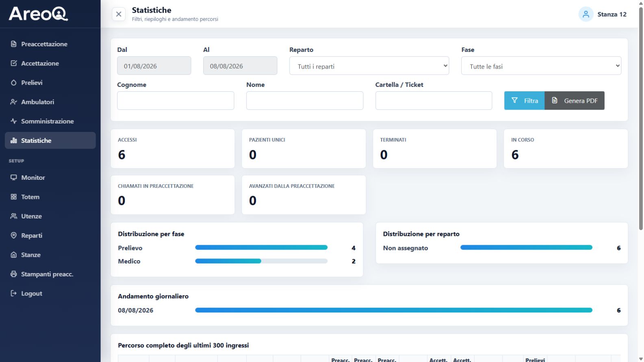
Task: Open Stampanti preacc. settings
Action: point(50,274)
